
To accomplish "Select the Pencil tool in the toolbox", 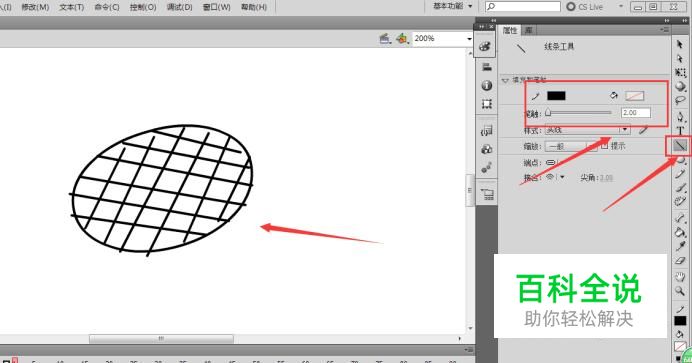I will [x=680, y=174].
